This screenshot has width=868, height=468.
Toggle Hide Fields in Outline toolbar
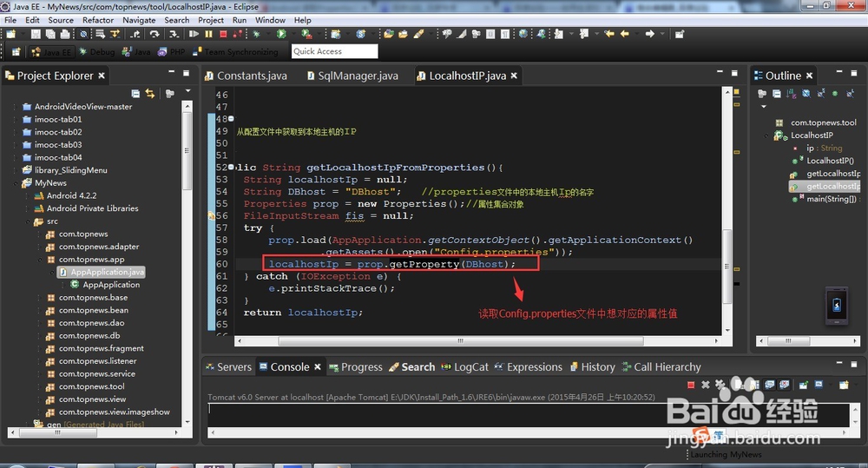(806, 94)
